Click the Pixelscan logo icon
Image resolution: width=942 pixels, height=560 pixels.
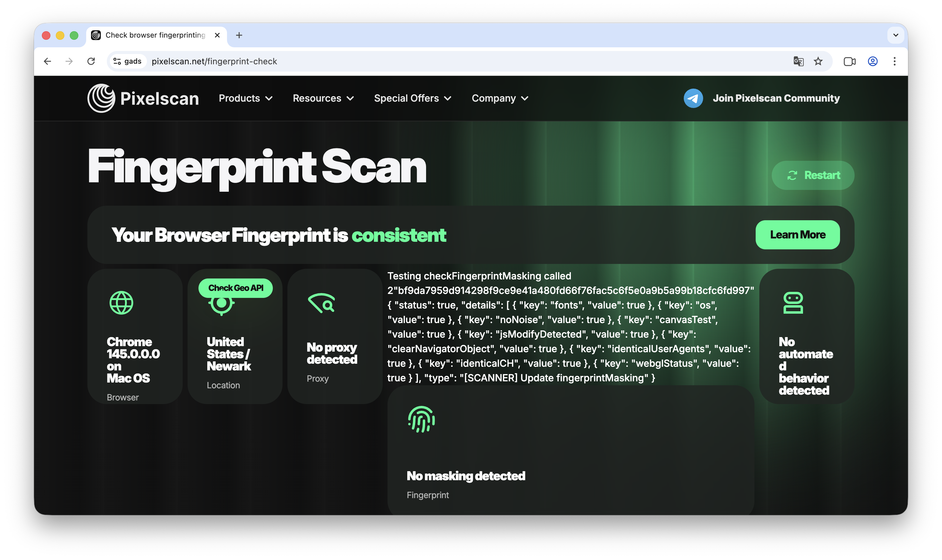101,98
